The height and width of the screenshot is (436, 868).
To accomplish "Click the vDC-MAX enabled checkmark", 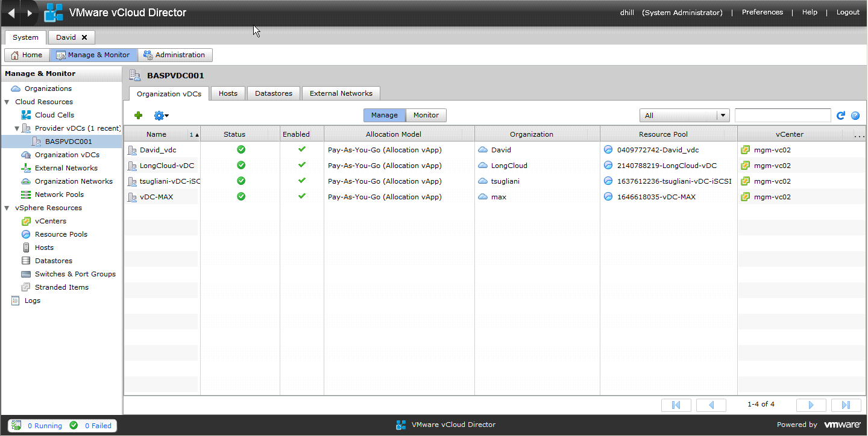I will pyautogui.click(x=302, y=196).
